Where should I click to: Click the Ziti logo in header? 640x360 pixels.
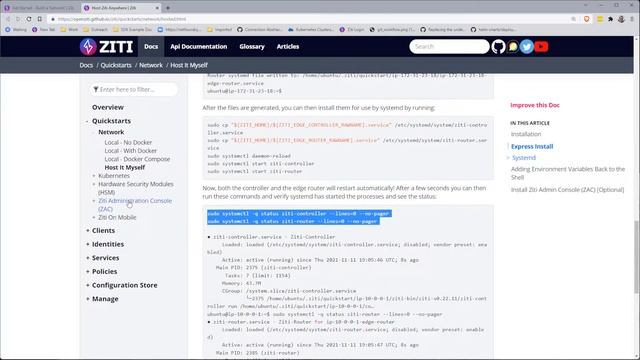(x=106, y=47)
